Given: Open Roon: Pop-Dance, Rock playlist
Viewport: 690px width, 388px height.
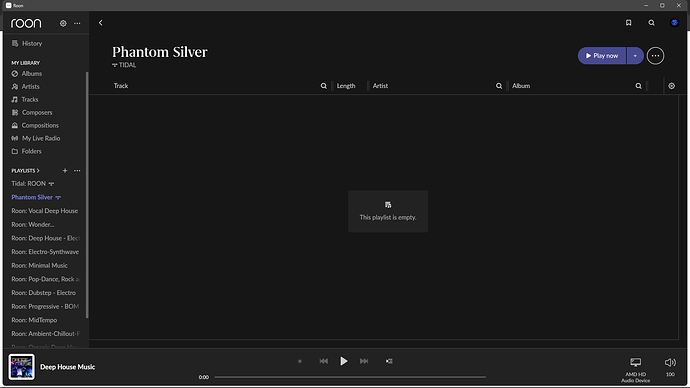Looking at the screenshot, I should click(46, 279).
